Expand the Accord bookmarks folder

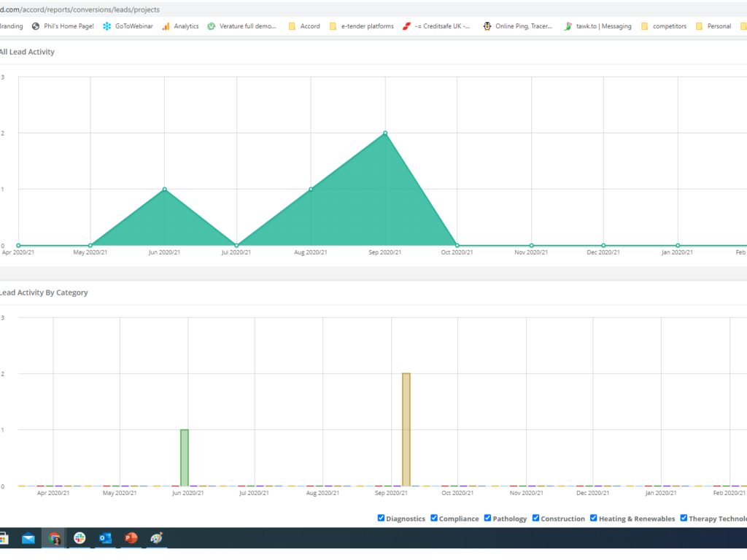click(304, 26)
